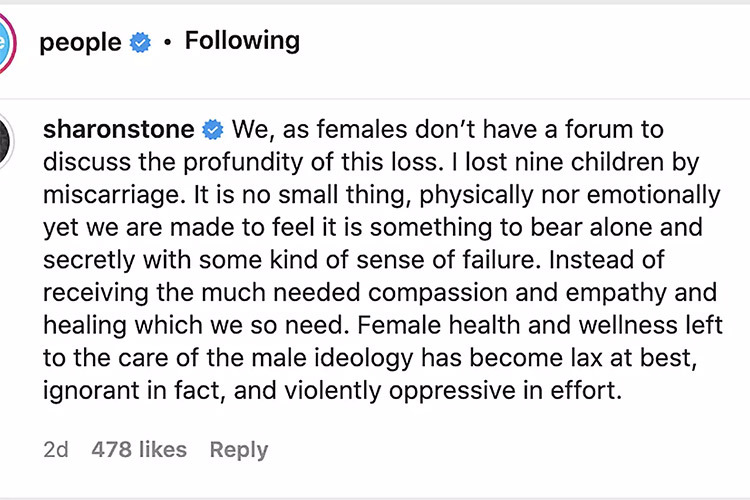Click the 2d comment timestamp

56,450
